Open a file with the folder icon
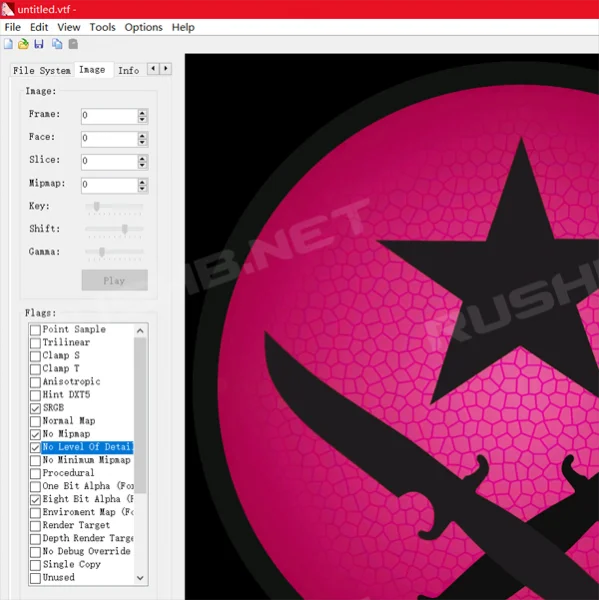The image size is (599, 600). click(23, 44)
